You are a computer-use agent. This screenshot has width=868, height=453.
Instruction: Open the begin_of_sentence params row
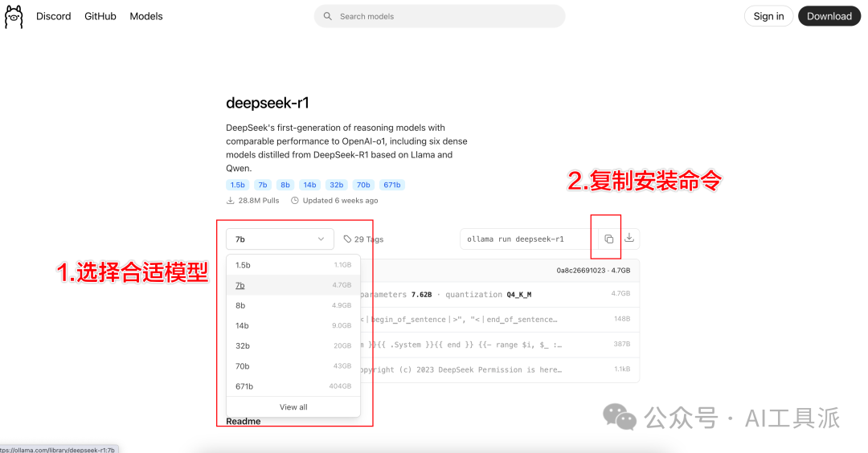point(500,319)
